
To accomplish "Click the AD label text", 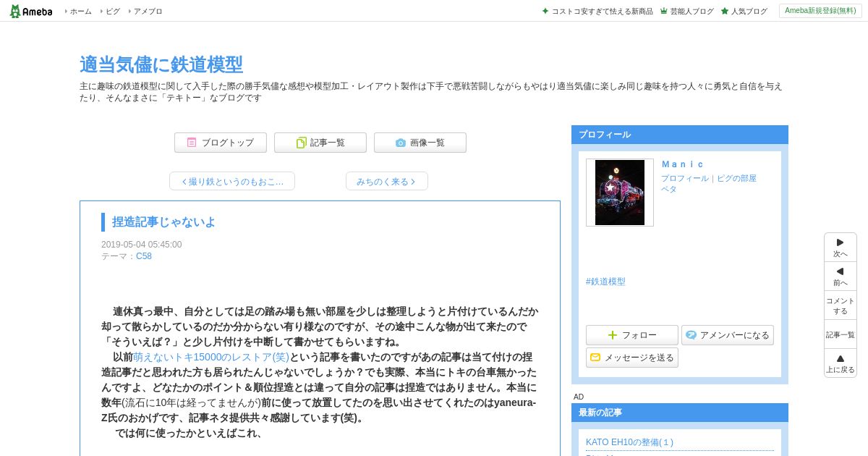I will [579, 397].
